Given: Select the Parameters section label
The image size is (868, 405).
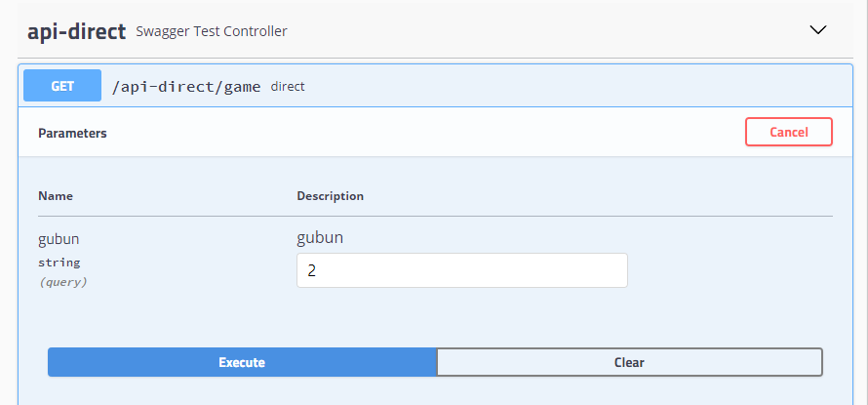Looking at the screenshot, I should (x=72, y=133).
